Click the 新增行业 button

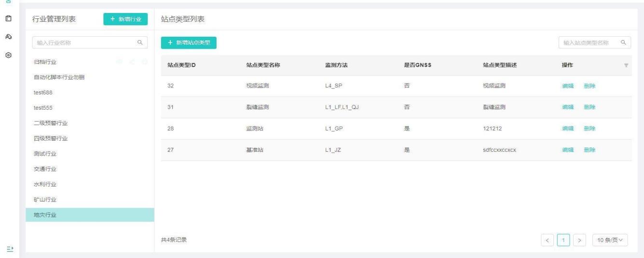(x=125, y=19)
